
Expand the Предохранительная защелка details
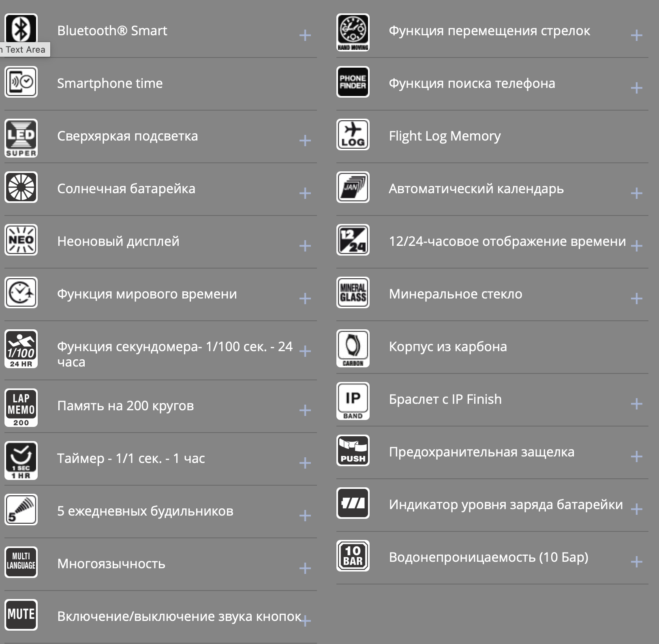pos(636,456)
